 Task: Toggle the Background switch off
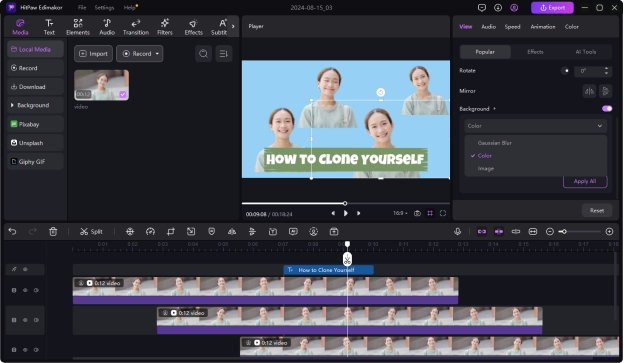coord(607,109)
